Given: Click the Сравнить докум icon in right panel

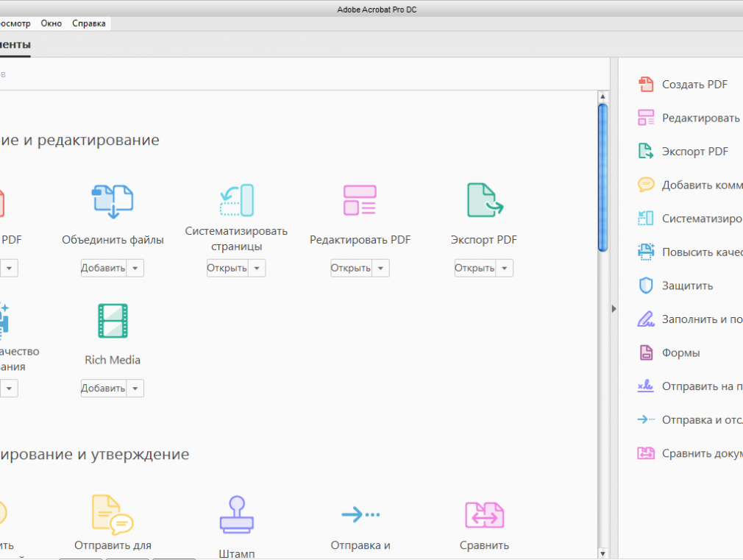Looking at the screenshot, I should click(646, 453).
